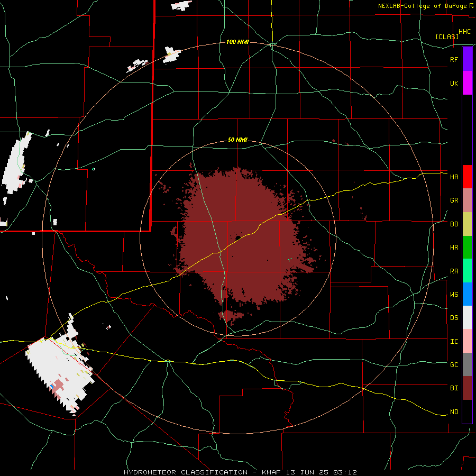The width and height of the screenshot is (476, 476).
Task: Click the GR legend label
Action: coord(454,200)
